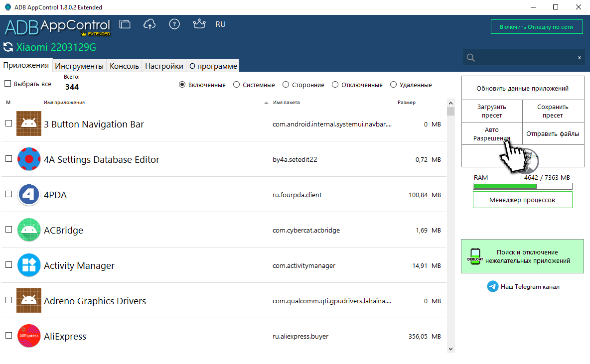This screenshot has width=590, height=364.
Task: Click the search magnifier icon
Action: (x=471, y=58)
